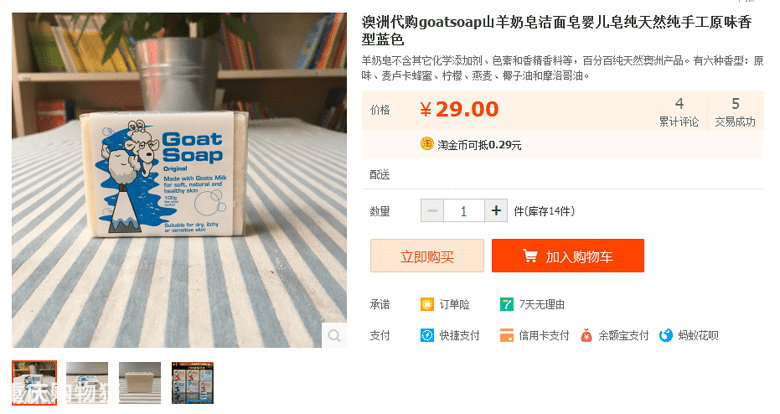Click the 快捷支付 quick pay icon

(x=427, y=335)
